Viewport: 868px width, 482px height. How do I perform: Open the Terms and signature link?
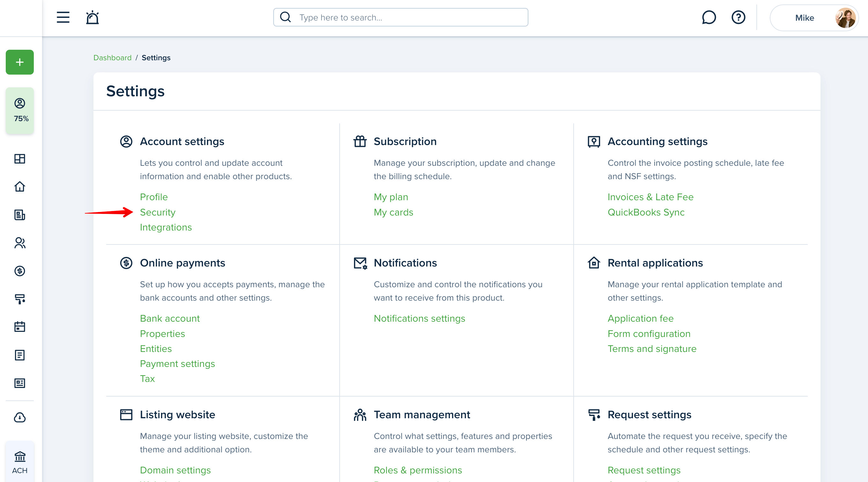click(x=652, y=349)
